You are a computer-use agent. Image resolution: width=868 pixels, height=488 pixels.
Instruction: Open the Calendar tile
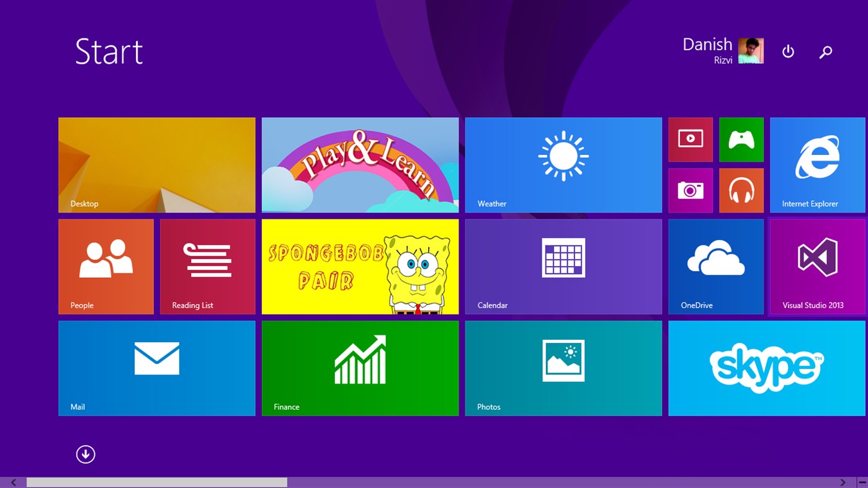point(563,266)
